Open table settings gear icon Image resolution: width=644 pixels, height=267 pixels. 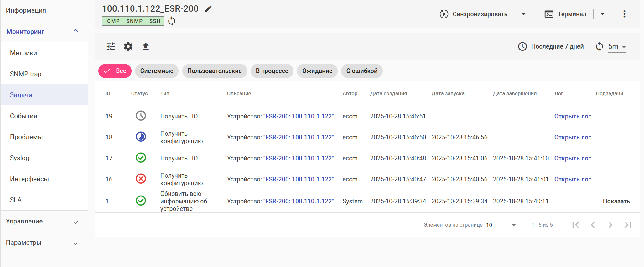(128, 47)
